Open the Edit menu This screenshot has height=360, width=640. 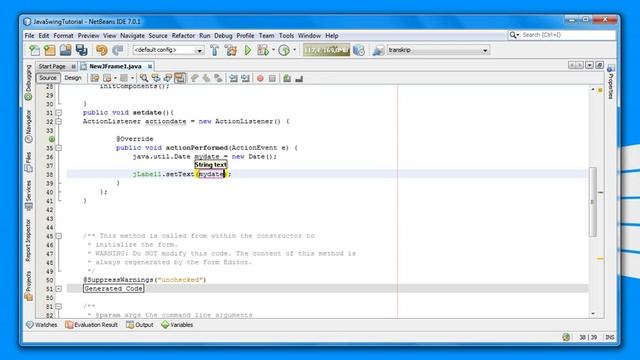44,36
